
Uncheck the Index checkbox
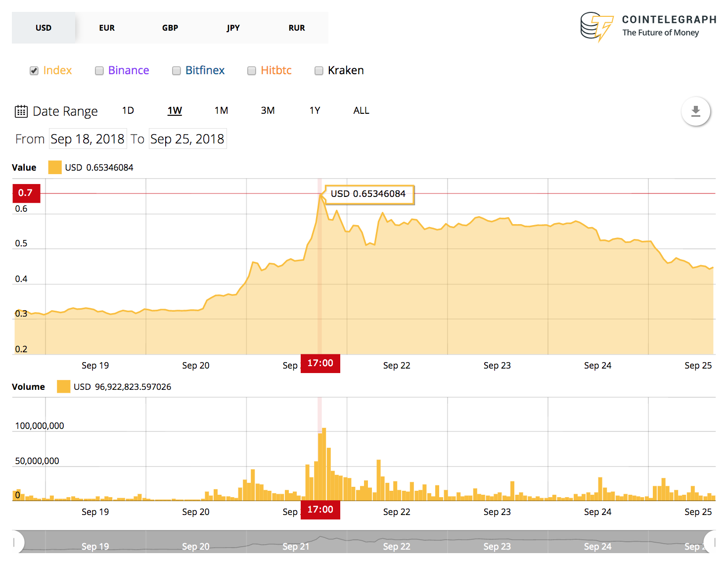click(x=34, y=71)
